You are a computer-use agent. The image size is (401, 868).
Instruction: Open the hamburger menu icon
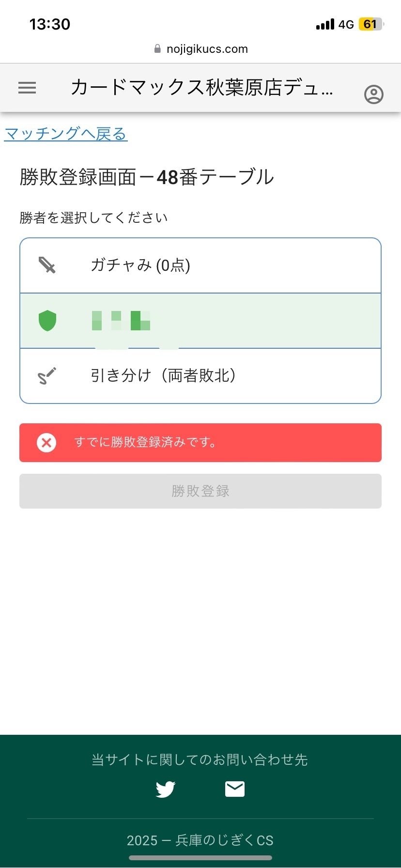click(x=27, y=88)
